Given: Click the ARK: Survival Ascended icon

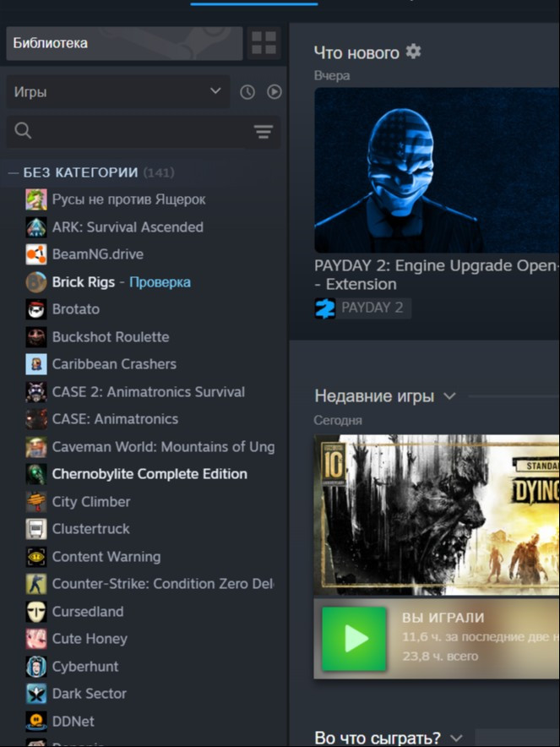Looking at the screenshot, I should [x=36, y=227].
